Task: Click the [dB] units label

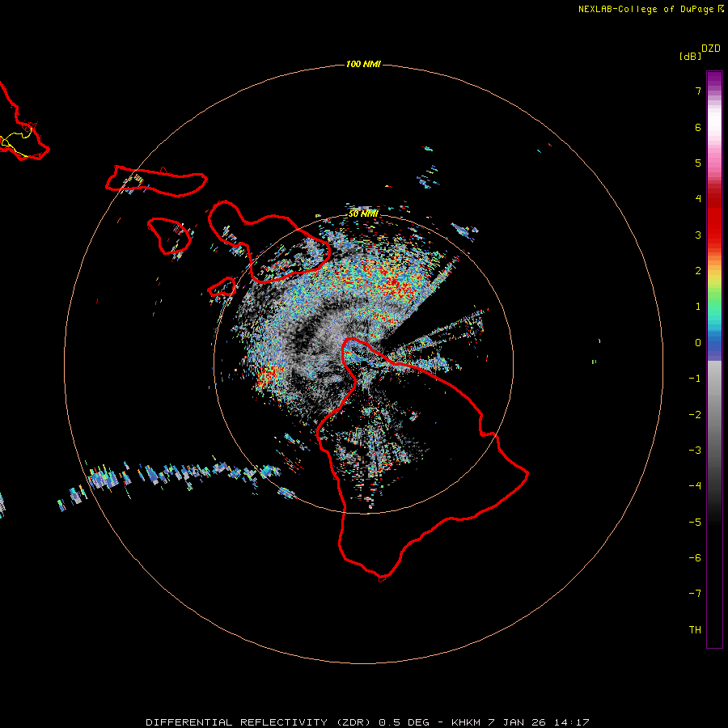Action: (x=690, y=56)
